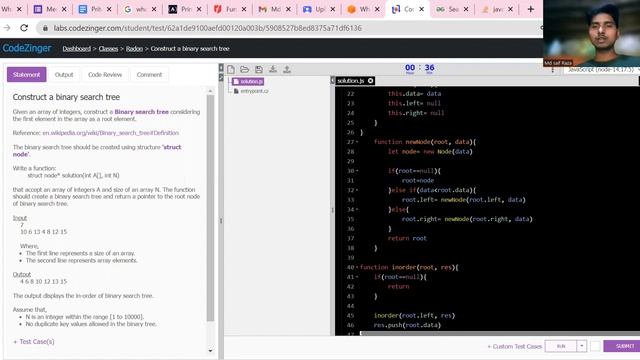Click the collapse arrow left of solution.js tab
This screenshot has height=360, width=640.
[x=332, y=81]
